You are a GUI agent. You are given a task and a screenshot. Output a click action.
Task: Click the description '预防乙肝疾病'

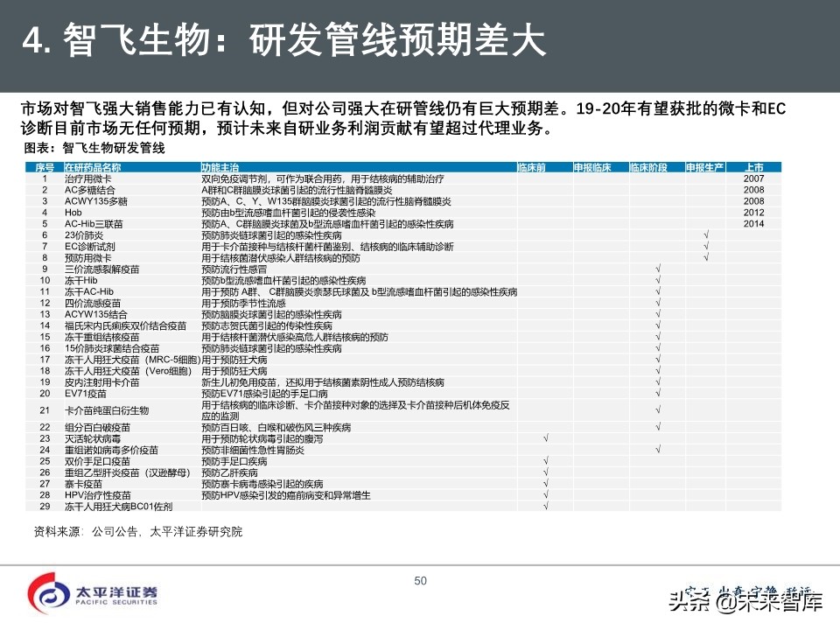point(229,472)
